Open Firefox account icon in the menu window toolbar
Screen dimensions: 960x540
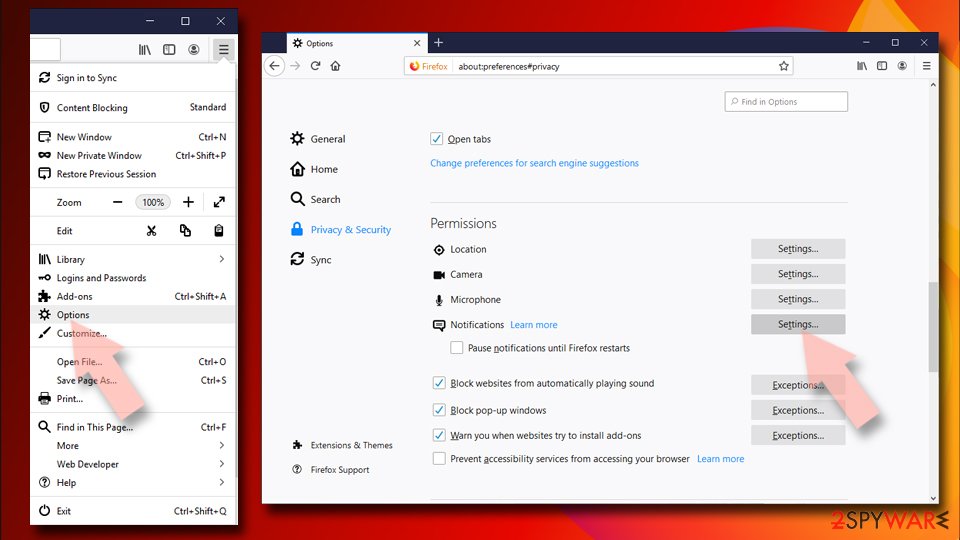point(193,50)
